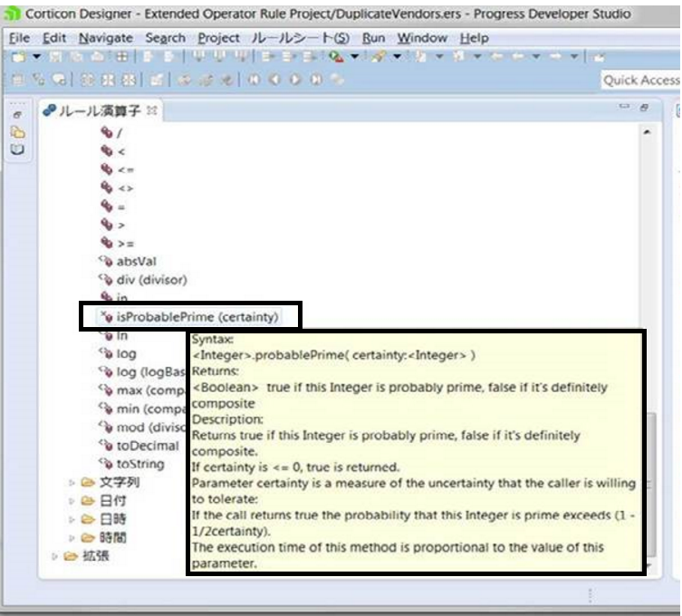This screenshot has height=616, width=682.
Task: Open the Edit menu
Action: click(x=54, y=38)
